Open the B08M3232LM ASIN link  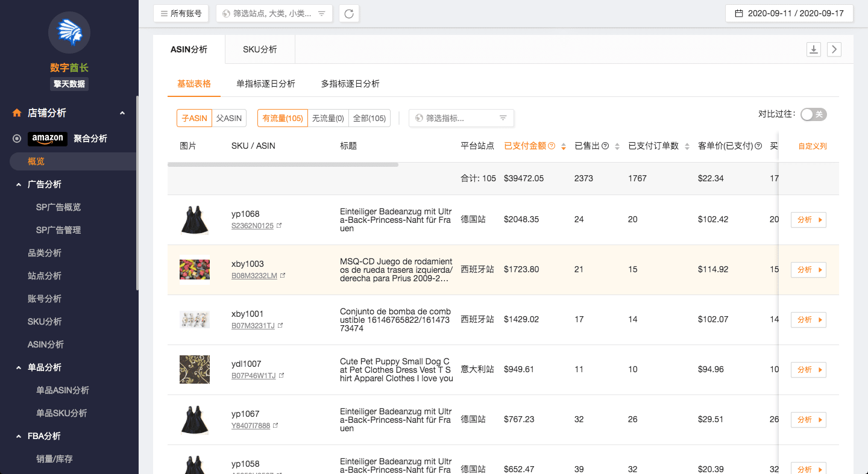pyautogui.click(x=254, y=276)
